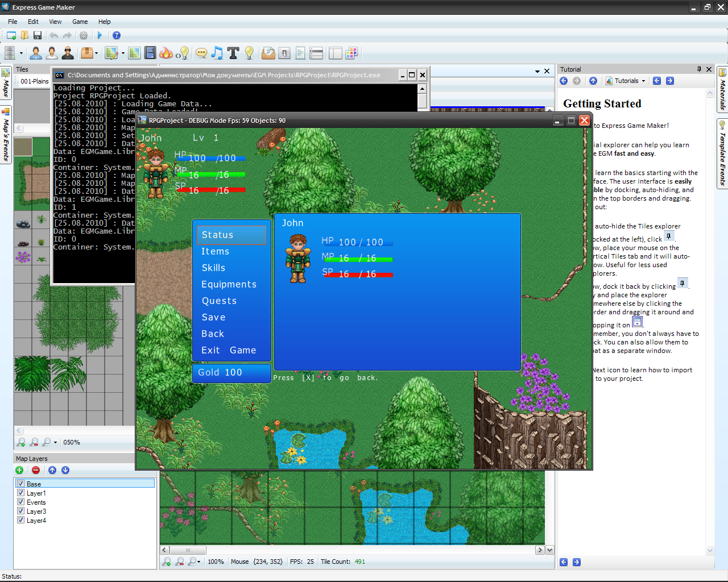728x582 pixels.
Task: Click the speech bubble dialog icon
Action: 201,53
